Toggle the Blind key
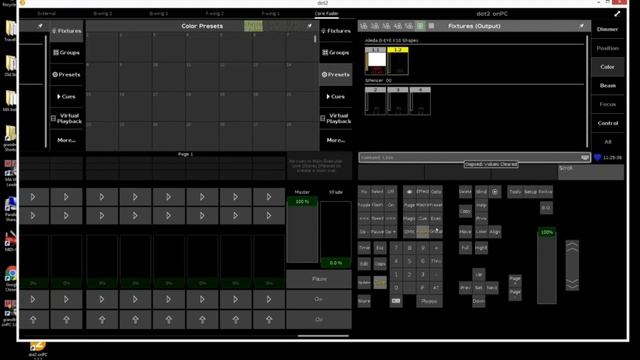640x360 pixels. point(482,191)
